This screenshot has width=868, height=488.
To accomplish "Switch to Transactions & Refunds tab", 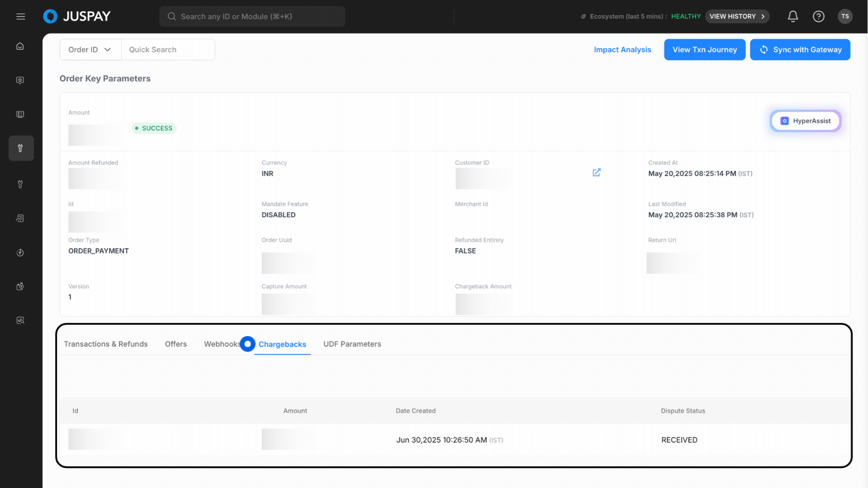I will point(106,344).
